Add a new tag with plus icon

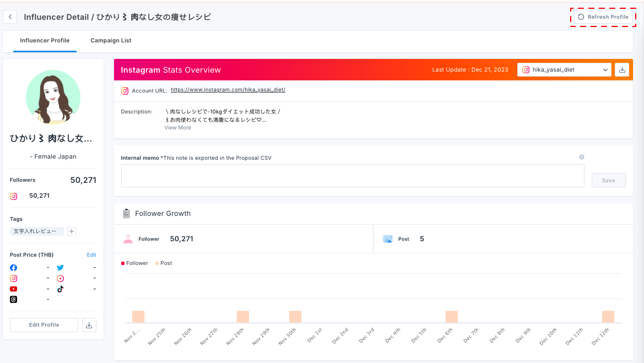72,231
